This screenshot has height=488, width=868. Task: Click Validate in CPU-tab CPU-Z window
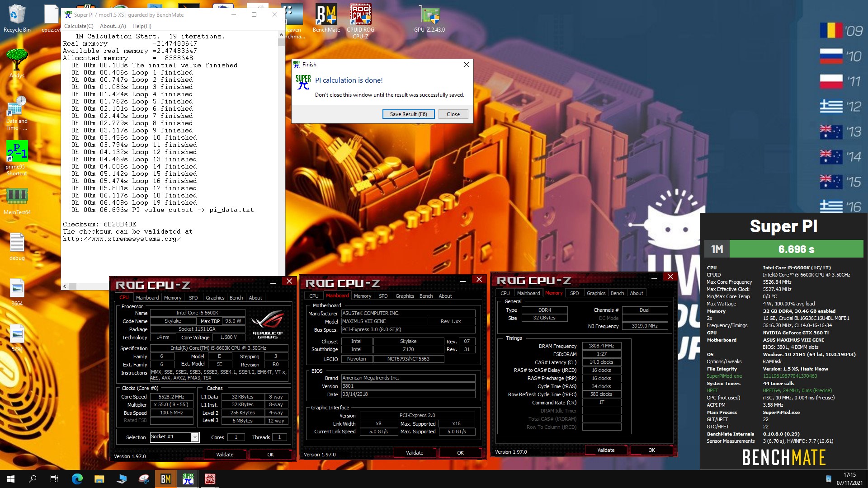tap(225, 455)
